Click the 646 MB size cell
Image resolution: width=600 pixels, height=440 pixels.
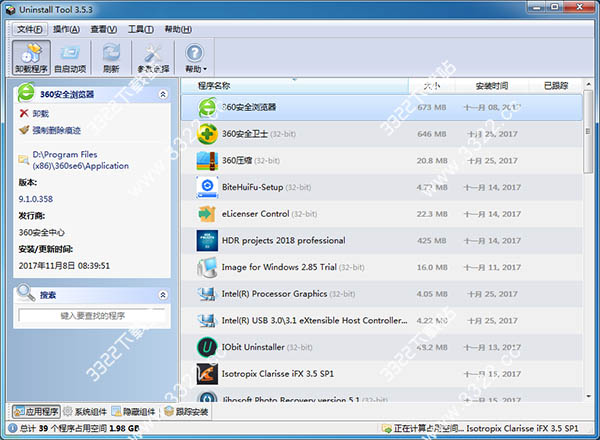(432, 134)
